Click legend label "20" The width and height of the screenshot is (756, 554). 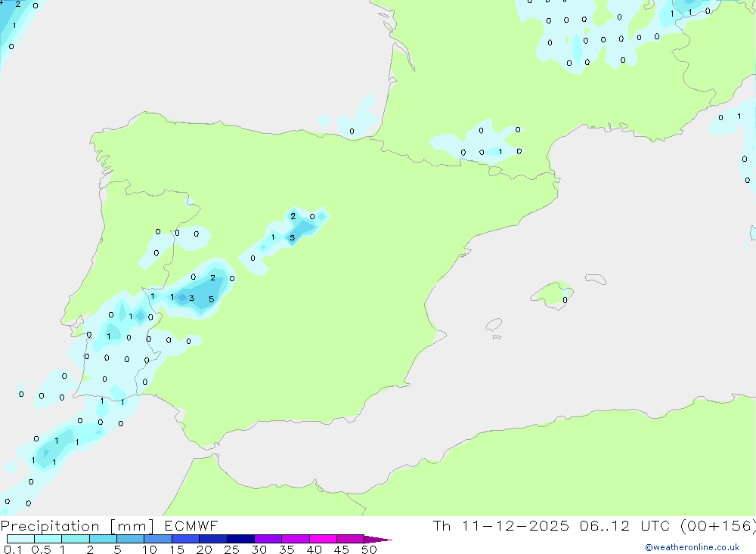(x=204, y=549)
